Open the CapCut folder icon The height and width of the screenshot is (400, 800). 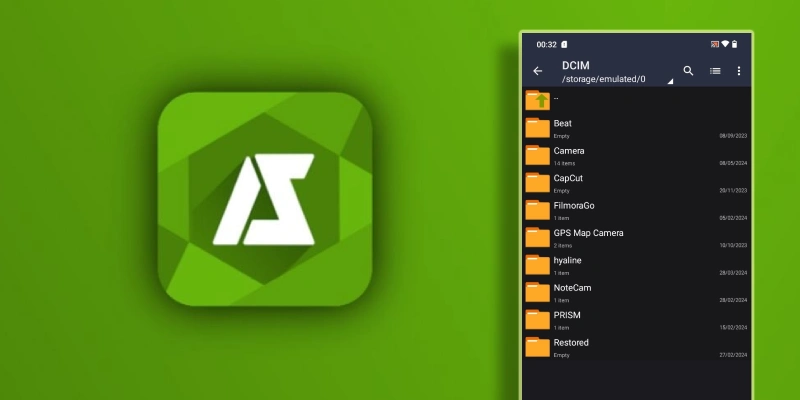[538, 183]
